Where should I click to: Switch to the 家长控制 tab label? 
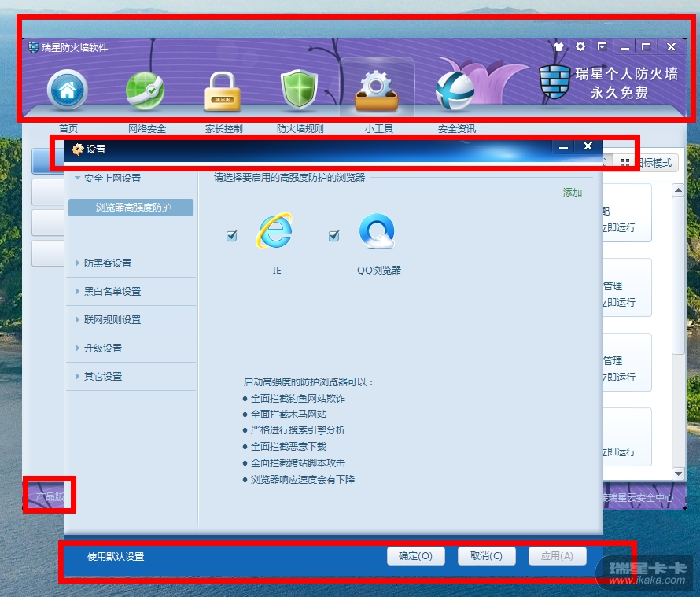tap(223, 128)
